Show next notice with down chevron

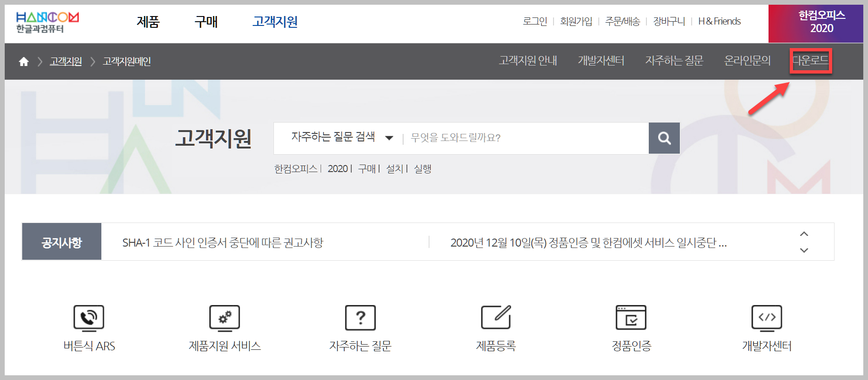tap(804, 250)
